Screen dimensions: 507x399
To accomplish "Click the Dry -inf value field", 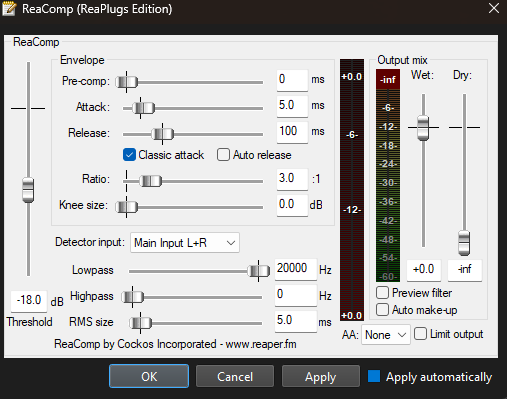I will pos(465,270).
